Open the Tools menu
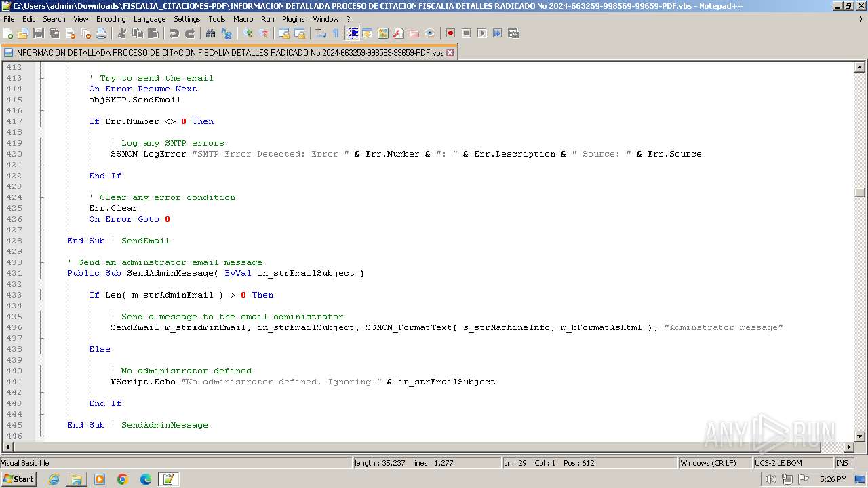The height and width of the screenshot is (488, 868). pyautogui.click(x=217, y=19)
